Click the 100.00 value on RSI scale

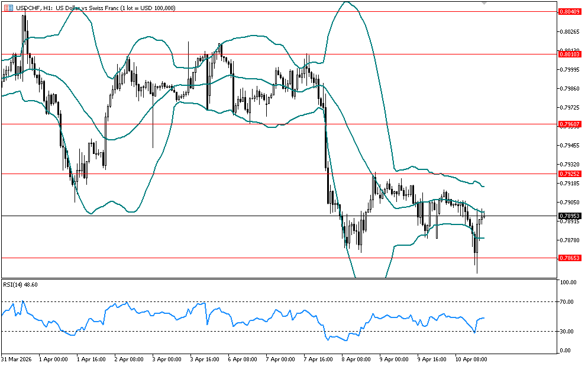click(568, 283)
